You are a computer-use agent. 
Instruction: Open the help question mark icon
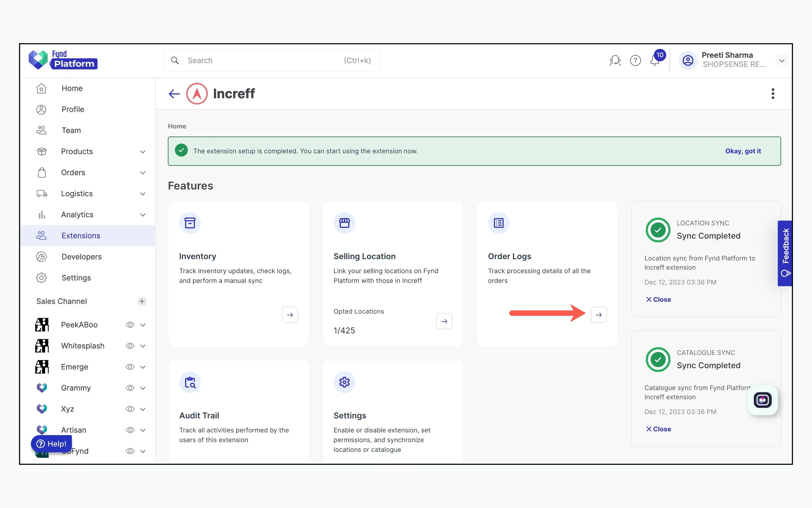pos(635,60)
